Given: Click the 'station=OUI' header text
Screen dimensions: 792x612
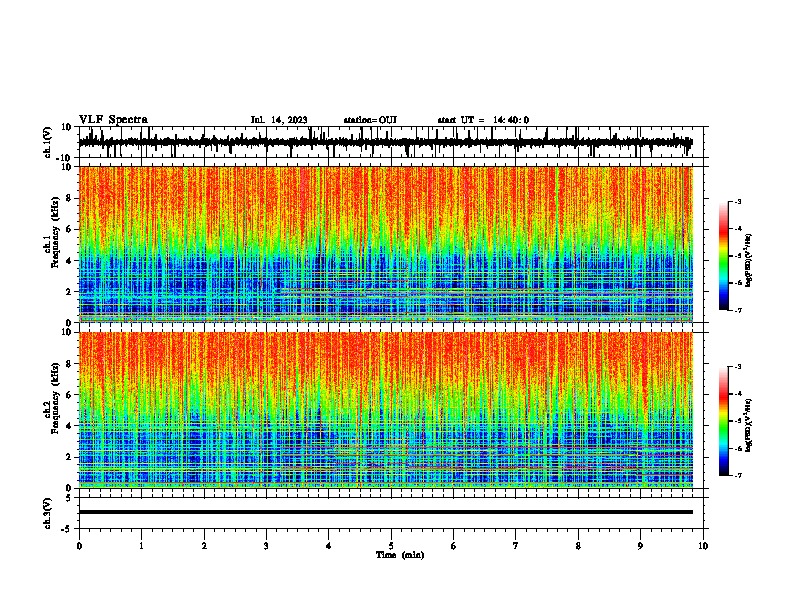Looking at the screenshot, I should 370,120.
